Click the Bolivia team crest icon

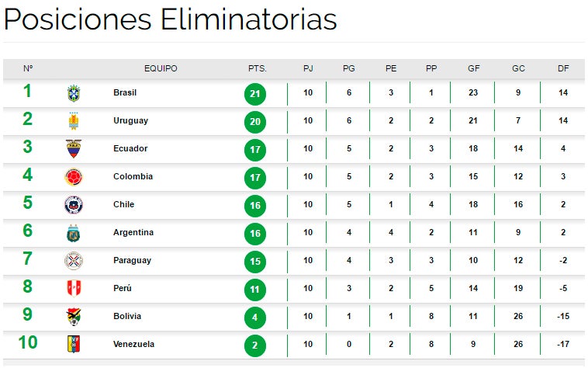click(x=74, y=317)
